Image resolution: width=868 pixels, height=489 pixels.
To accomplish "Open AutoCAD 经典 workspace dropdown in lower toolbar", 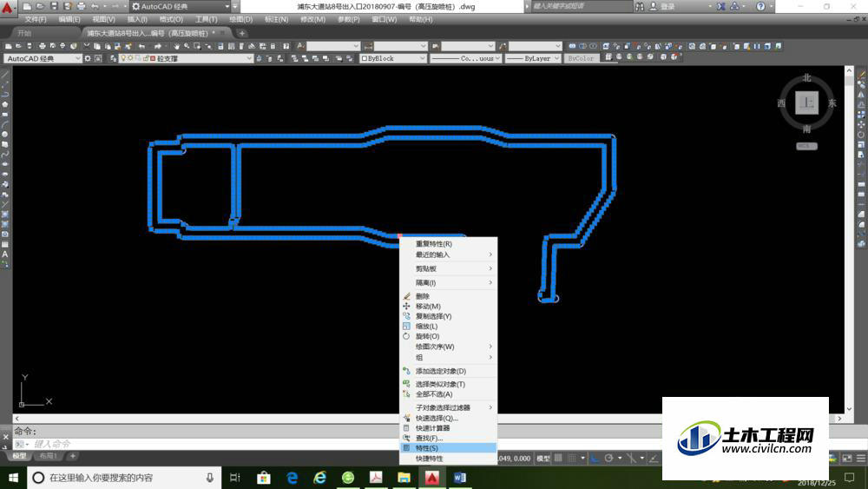I will point(43,58).
